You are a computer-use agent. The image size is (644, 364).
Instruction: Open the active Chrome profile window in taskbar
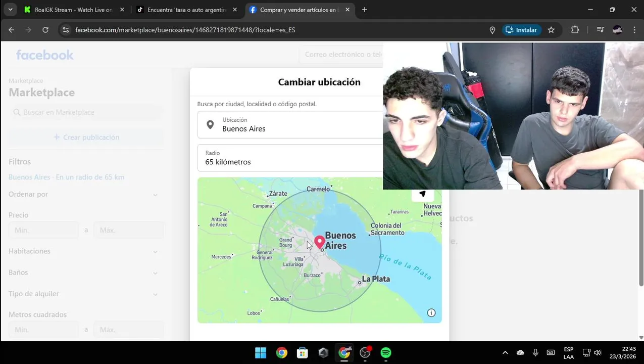point(344,353)
